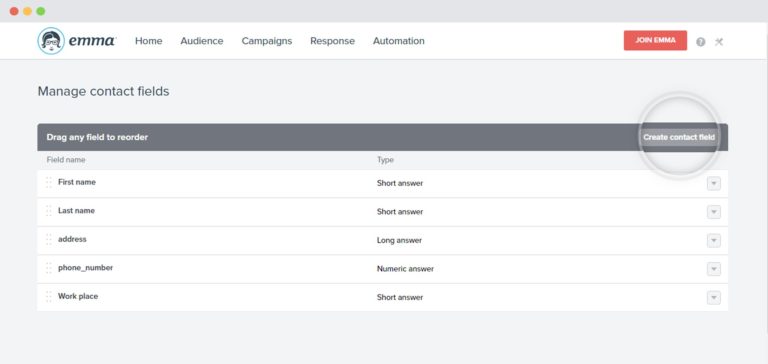
Task: Click the Emma logo
Action: pos(77,41)
